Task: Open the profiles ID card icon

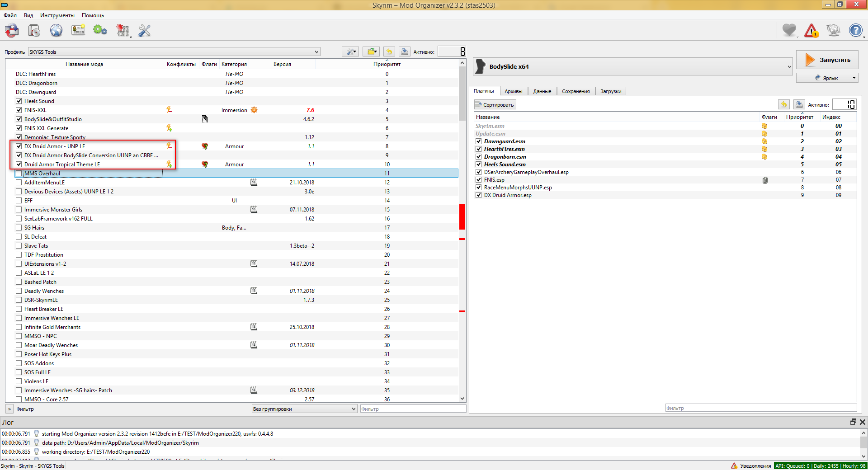Action: pyautogui.click(x=78, y=31)
